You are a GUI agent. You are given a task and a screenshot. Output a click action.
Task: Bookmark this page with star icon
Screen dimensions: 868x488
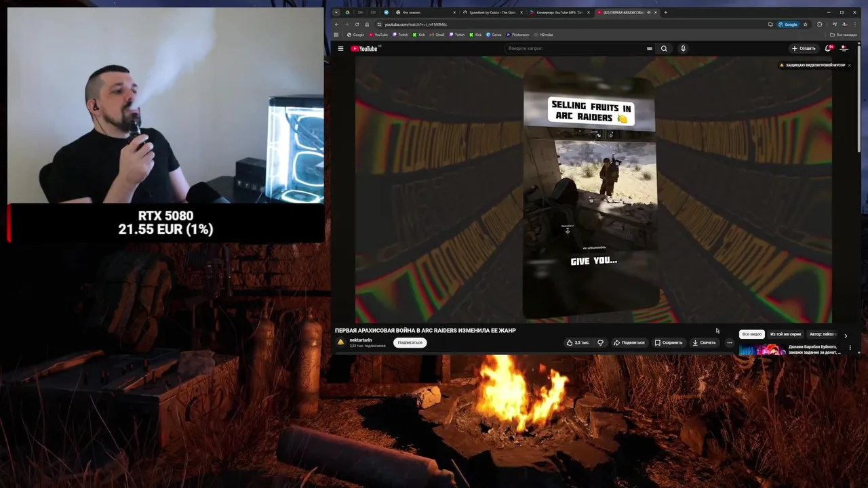coord(806,24)
